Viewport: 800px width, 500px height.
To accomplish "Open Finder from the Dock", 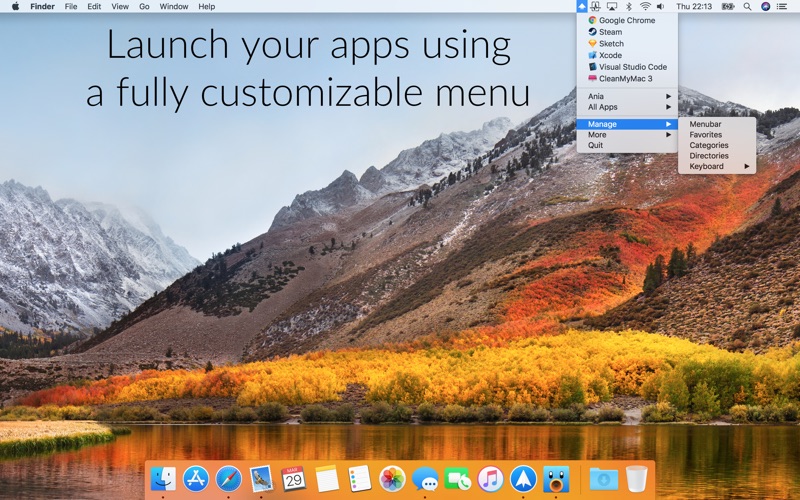I will coord(163,479).
